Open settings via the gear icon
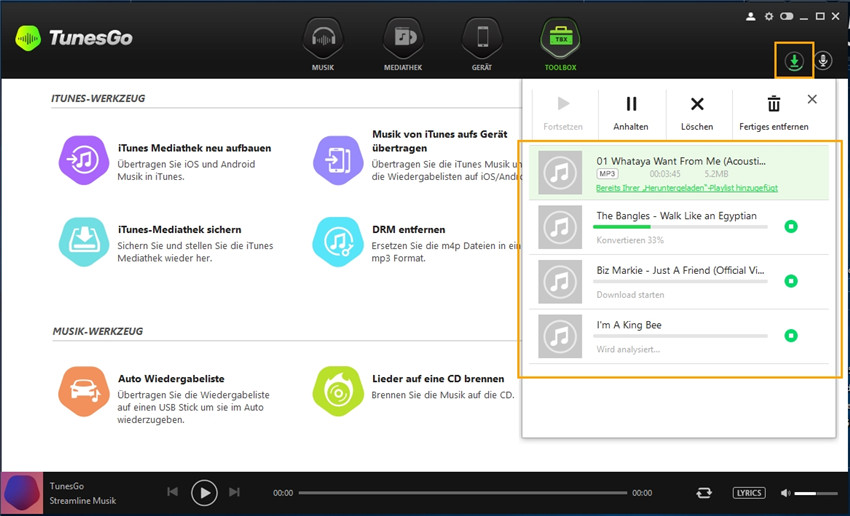 point(769,17)
